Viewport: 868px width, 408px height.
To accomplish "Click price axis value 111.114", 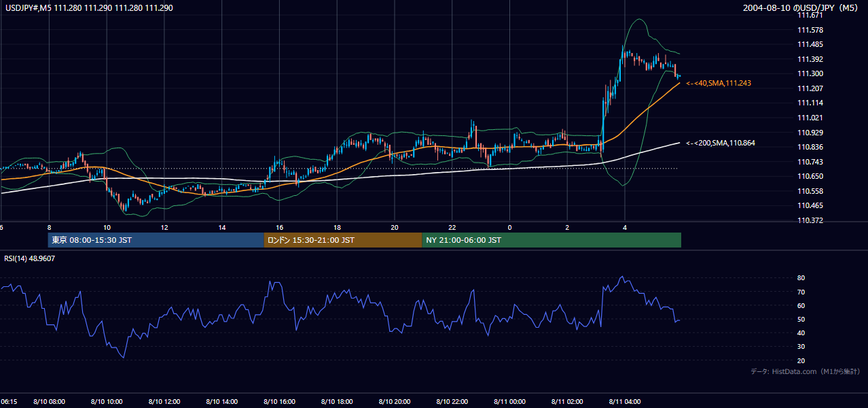I will click(810, 103).
